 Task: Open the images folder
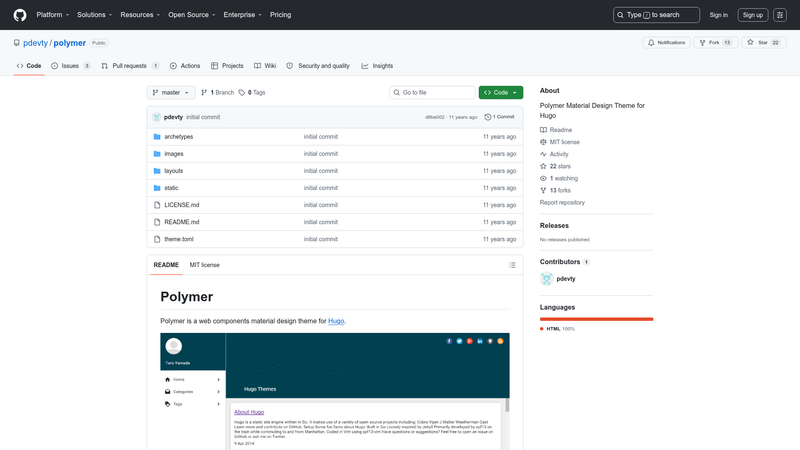click(173, 154)
